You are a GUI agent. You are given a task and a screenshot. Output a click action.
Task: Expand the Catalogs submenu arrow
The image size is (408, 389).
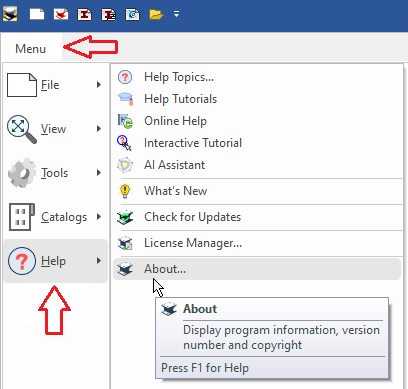pyautogui.click(x=99, y=217)
